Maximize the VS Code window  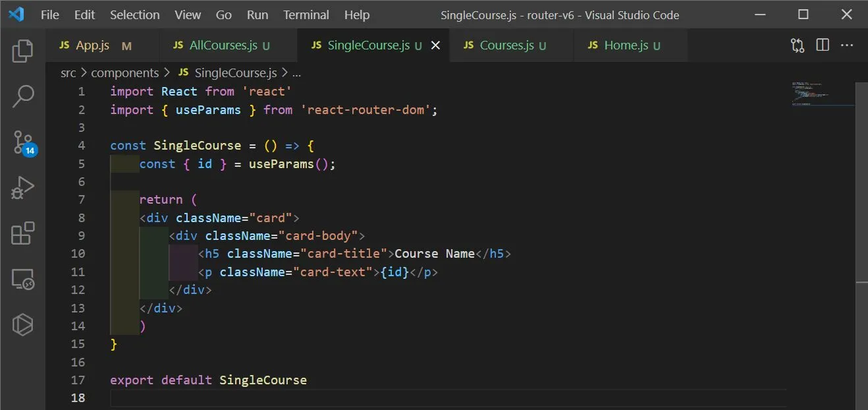(803, 15)
